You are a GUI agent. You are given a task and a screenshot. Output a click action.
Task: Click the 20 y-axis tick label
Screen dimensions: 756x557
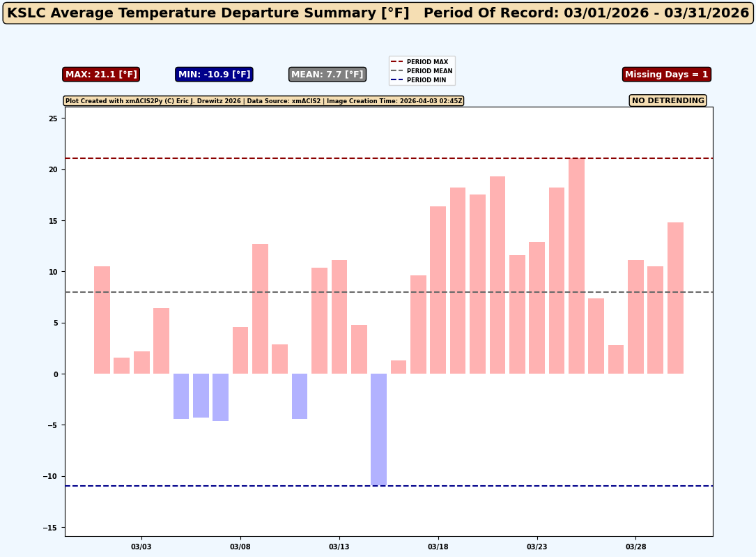click(x=53, y=170)
